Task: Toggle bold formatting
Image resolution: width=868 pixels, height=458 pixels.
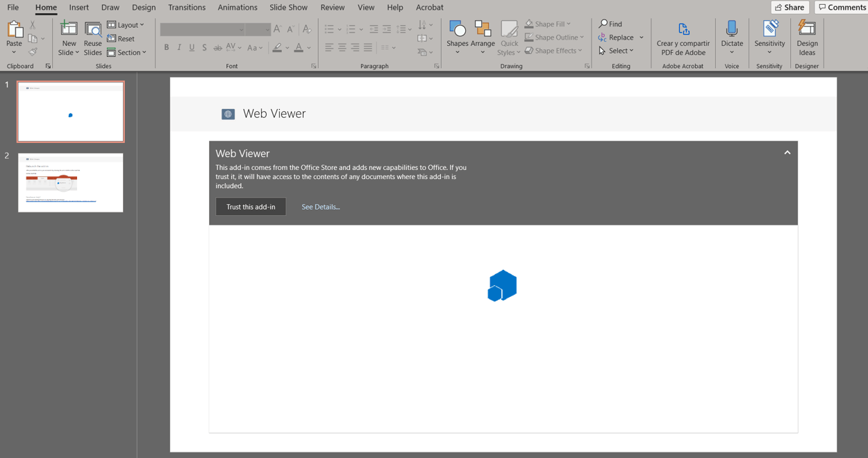Action: coord(167,48)
